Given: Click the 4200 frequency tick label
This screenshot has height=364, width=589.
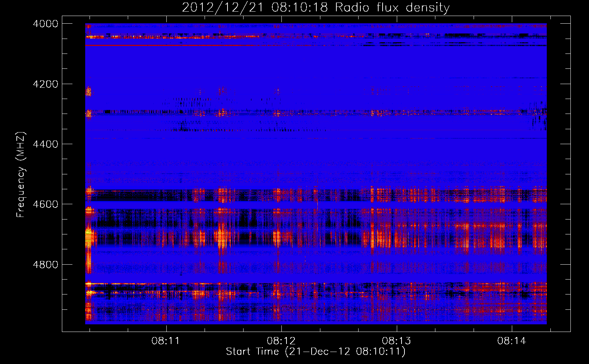Looking at the screenshot, I should [x=46, y=84].
